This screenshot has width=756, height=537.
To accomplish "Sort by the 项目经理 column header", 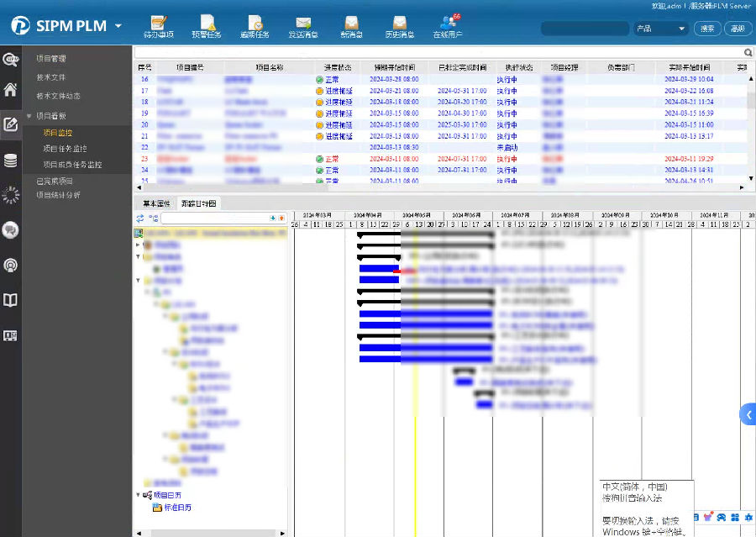I will pyautogui.click(x=564, y=67).
